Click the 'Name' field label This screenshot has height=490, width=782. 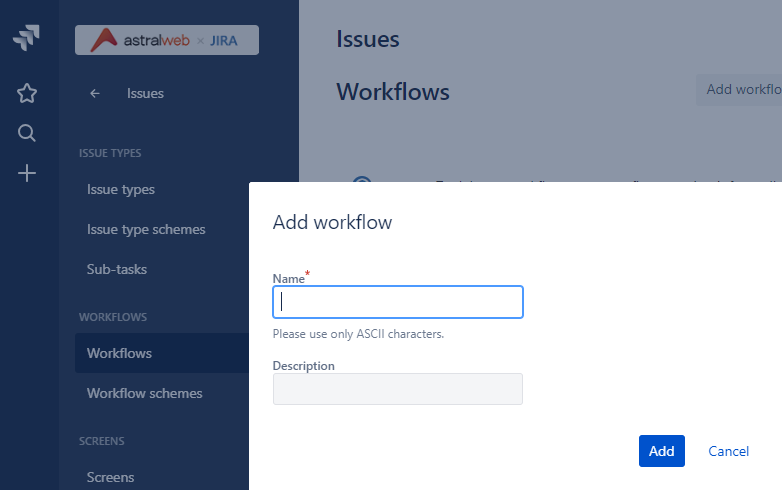(288, 279)
